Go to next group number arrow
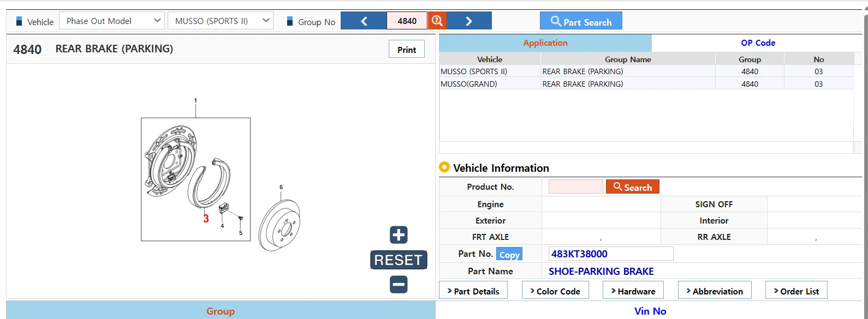The height and width of the screenshot is (319, 868). pos(469,21)
